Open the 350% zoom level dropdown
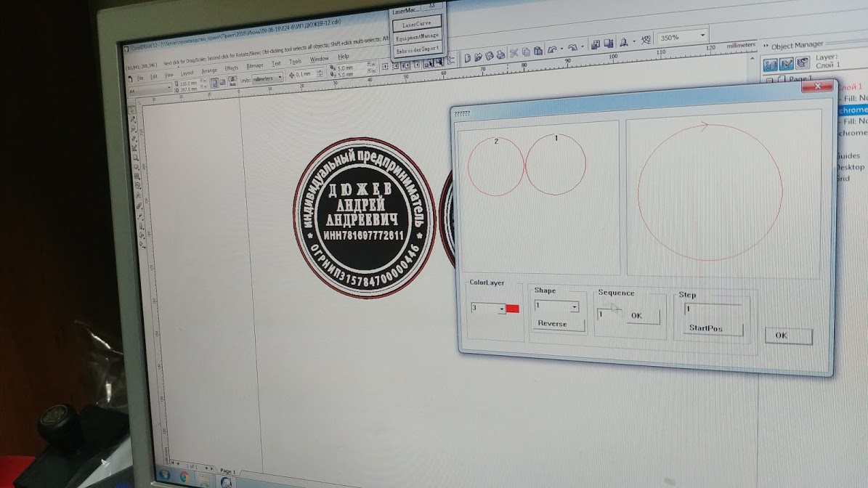 click(702, 35)
